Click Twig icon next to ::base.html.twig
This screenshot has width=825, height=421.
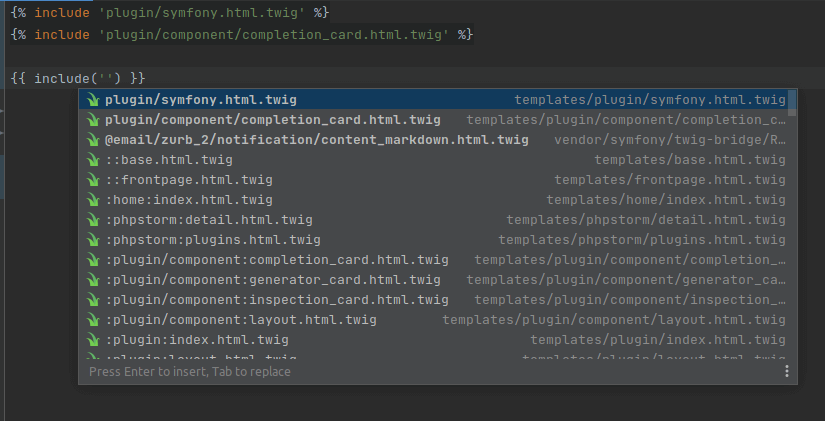pyautogui.click(x=92, y=160)
